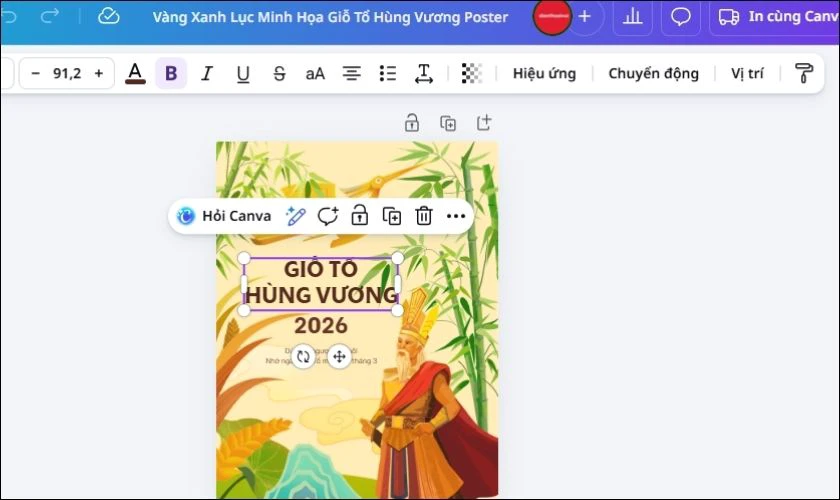
Task: Increase font size with plus
Action: point(99,73)
